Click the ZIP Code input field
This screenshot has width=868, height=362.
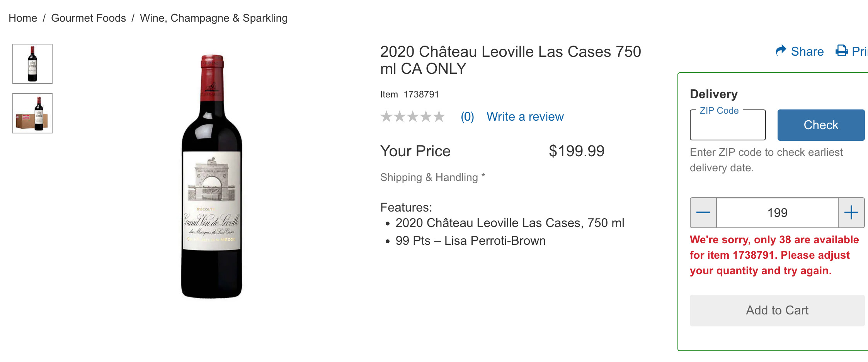point(728,126)
